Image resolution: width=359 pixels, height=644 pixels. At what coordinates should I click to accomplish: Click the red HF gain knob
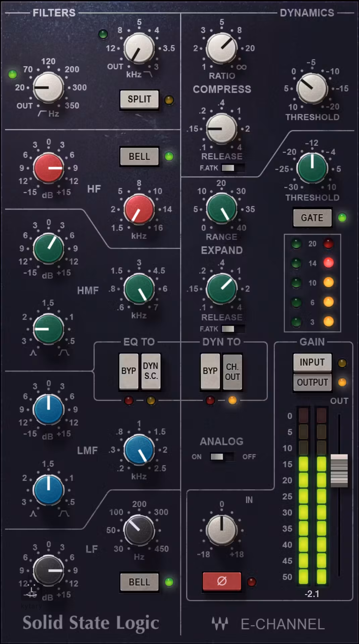(49, 168)
